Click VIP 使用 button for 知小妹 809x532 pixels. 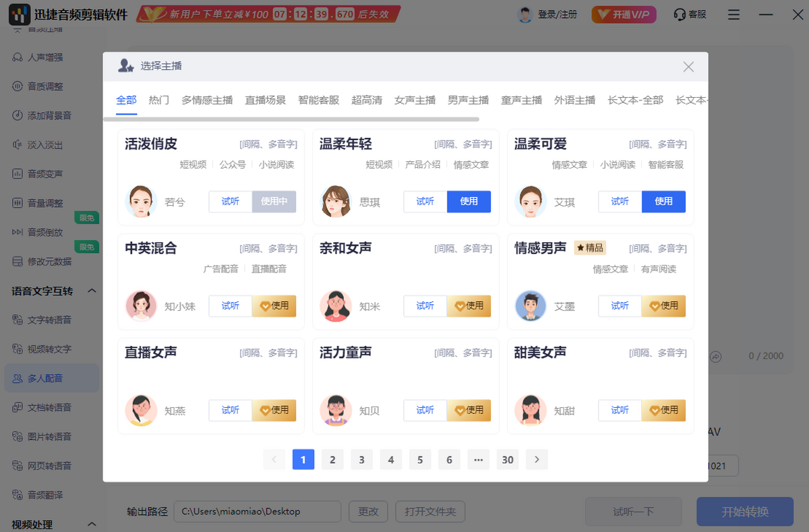274,306
